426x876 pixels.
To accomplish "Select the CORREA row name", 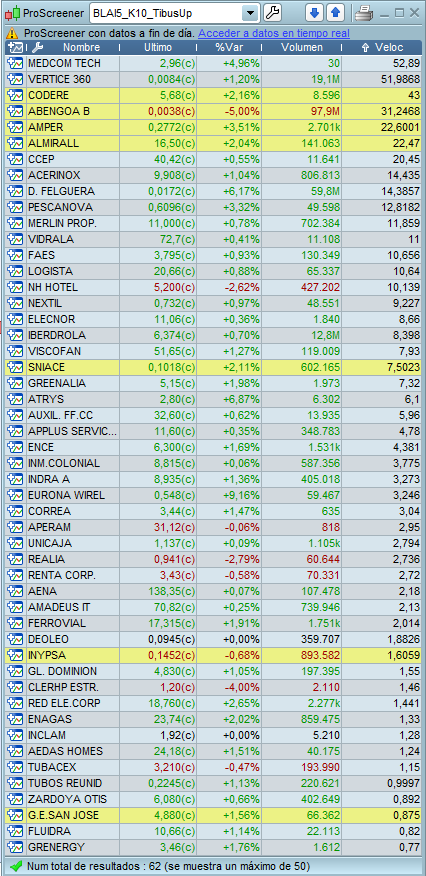I will pyautogui.click(x=49, y=511).
